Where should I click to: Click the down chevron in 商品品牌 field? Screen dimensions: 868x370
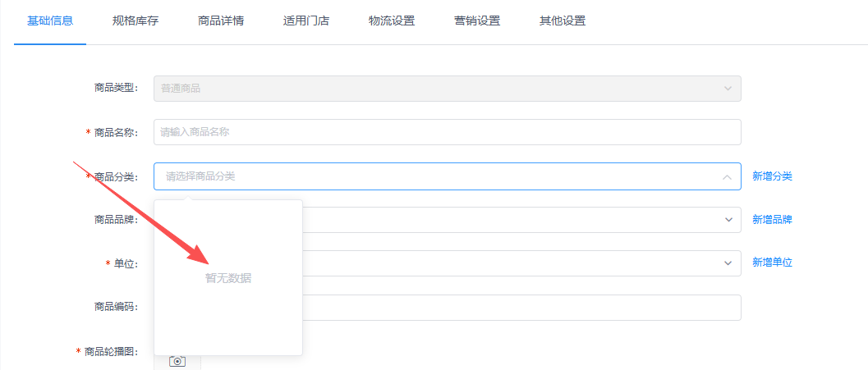[x=728, y=220]
